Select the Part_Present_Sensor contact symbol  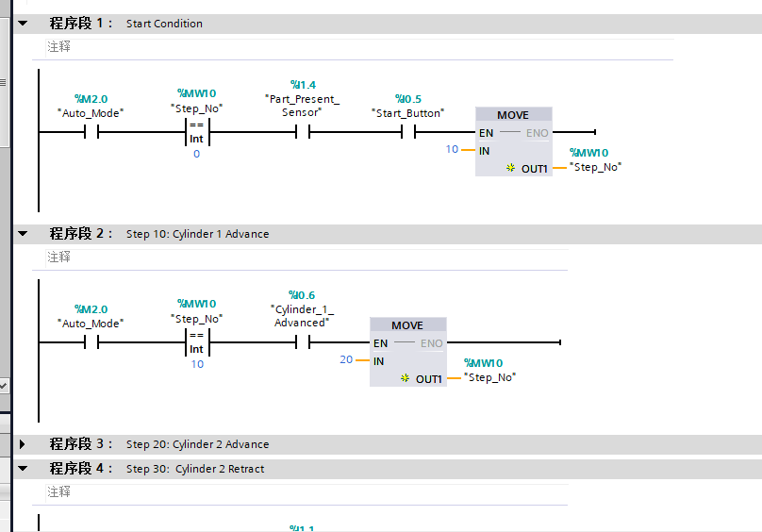(x=303, y=132)
